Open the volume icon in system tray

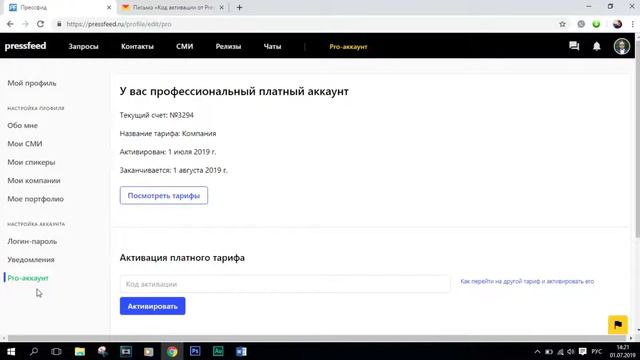pos(571,351)
